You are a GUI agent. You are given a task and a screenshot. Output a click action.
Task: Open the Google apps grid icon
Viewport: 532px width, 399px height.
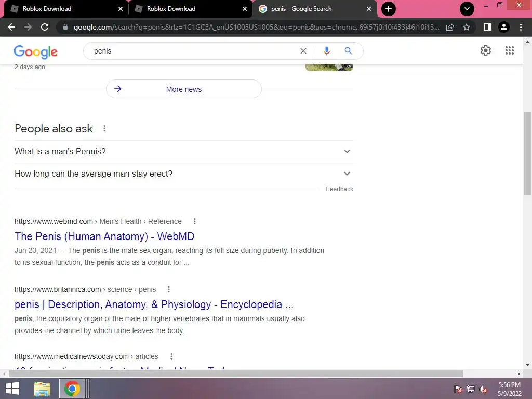click(x=509, y=50)
